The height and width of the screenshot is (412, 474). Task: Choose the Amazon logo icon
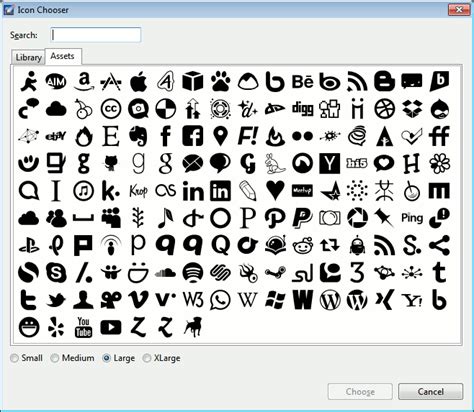tap(84, 81)
